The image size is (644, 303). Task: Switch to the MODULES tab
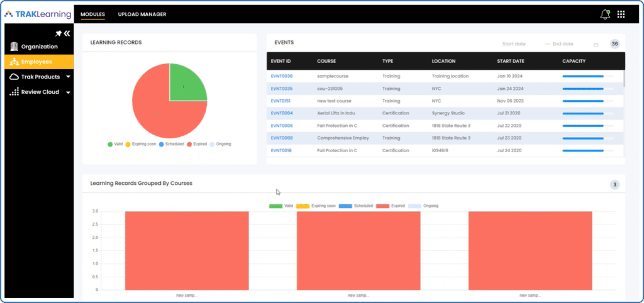pos(93,14)
